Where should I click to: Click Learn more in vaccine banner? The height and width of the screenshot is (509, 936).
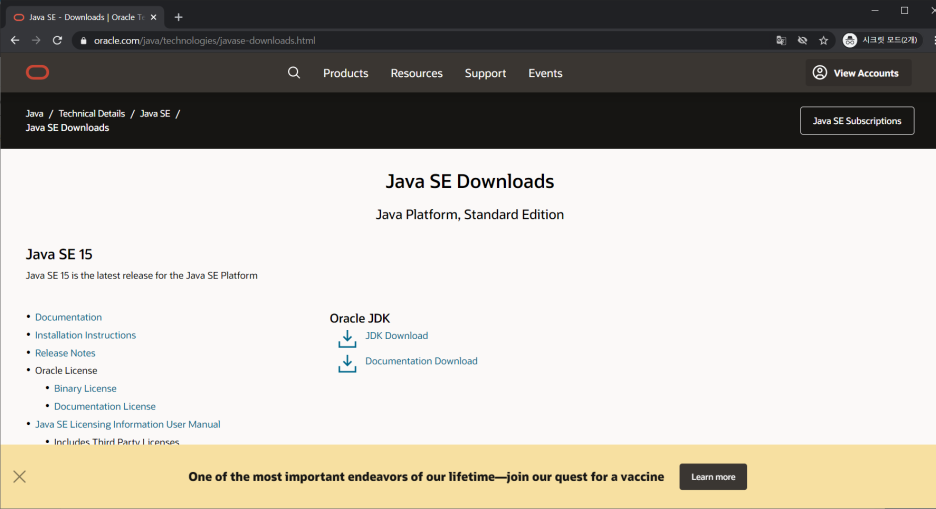tap(713, 477)
